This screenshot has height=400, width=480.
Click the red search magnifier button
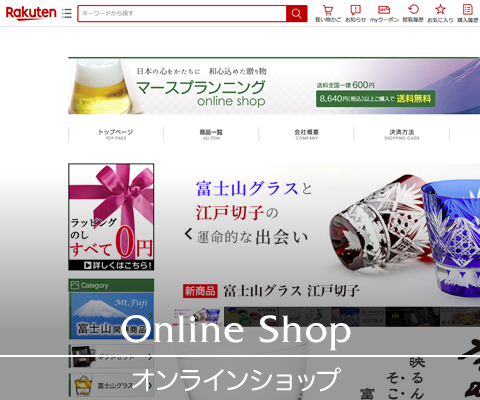click(x=296, y=13)
